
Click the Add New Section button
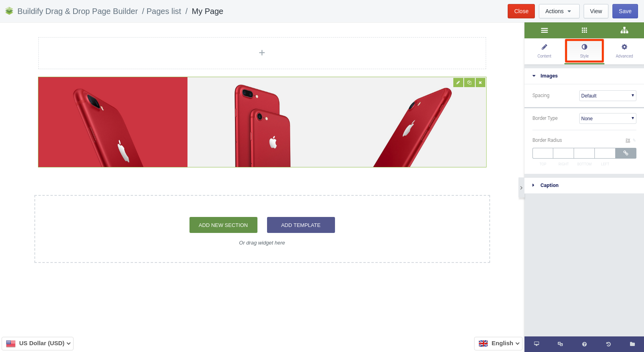coord(223,225)
